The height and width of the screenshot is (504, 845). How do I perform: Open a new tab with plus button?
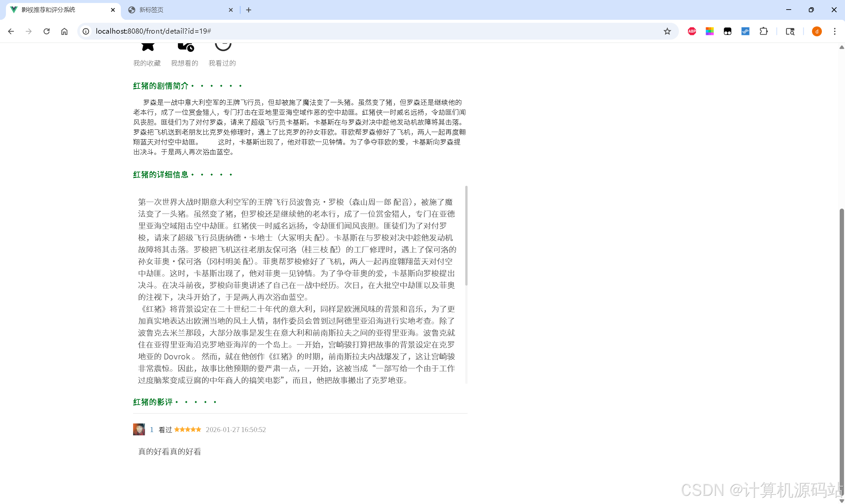pos(249,10)
